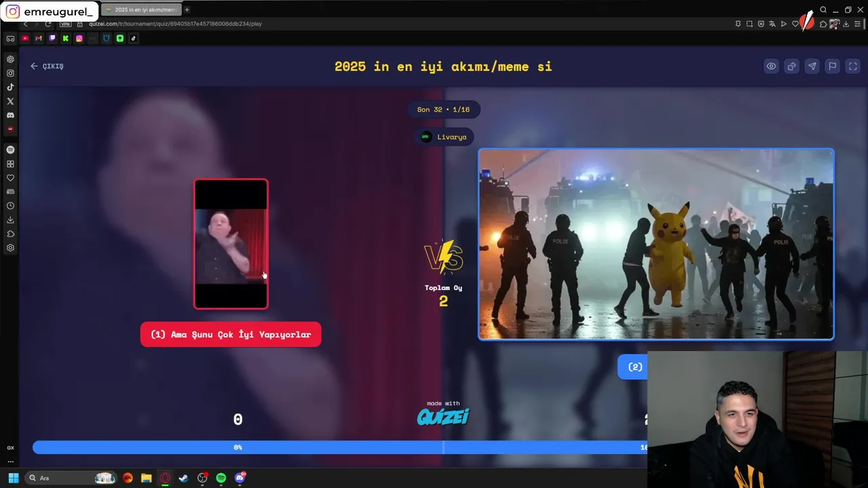This screenshot has height=488, width=868.
Task: Vote for "(1) Ama Şunu Çok İyi Yapıyorlar"
Action: [231, 334]
